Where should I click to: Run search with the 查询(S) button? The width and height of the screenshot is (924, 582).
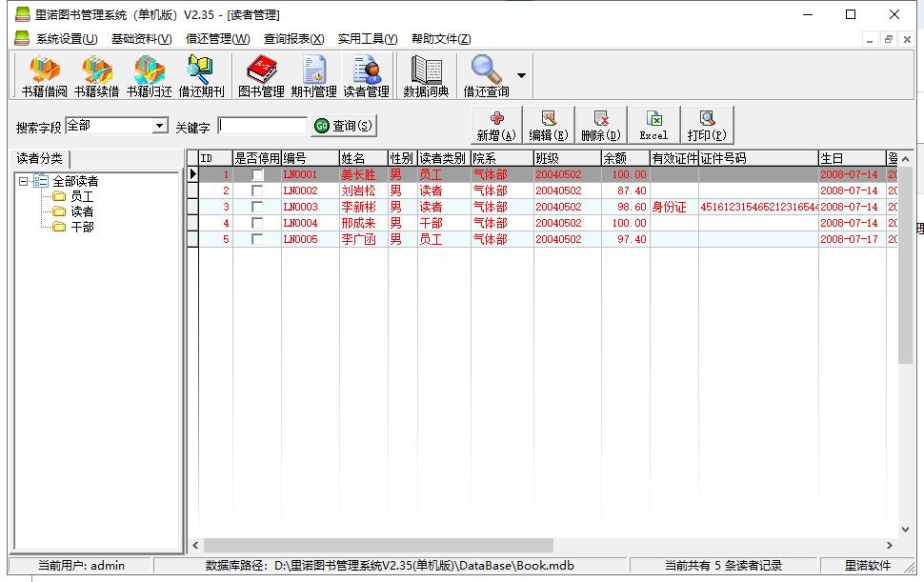pos(344,126)
